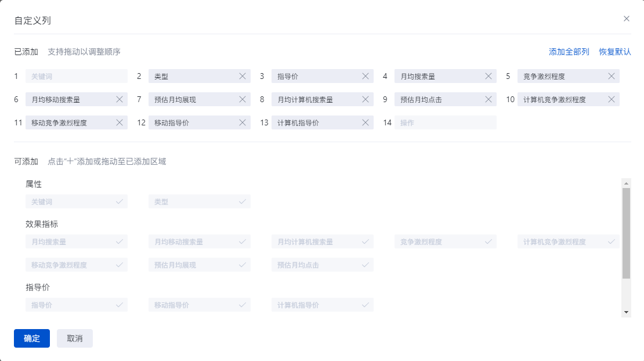Toggle the 移动竞争激烈程度 checkmark in available list
The image size is (644, 361).
[x=120, y=265]
